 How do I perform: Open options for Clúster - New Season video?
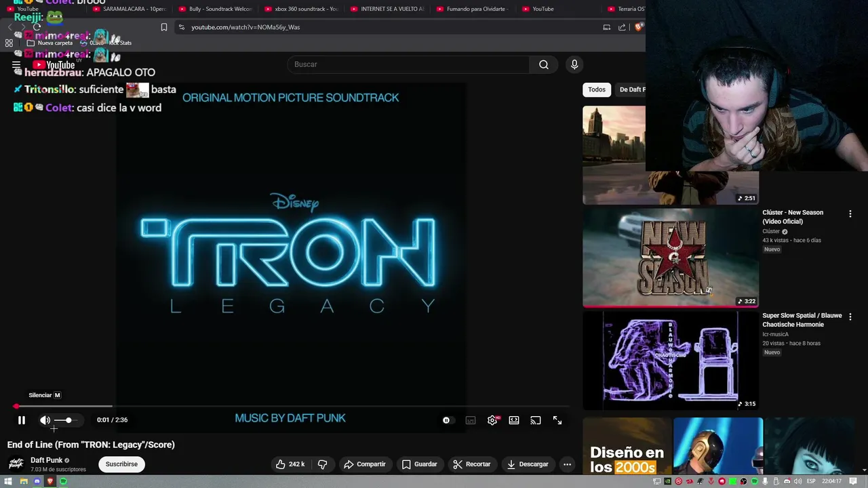[850, 213]
